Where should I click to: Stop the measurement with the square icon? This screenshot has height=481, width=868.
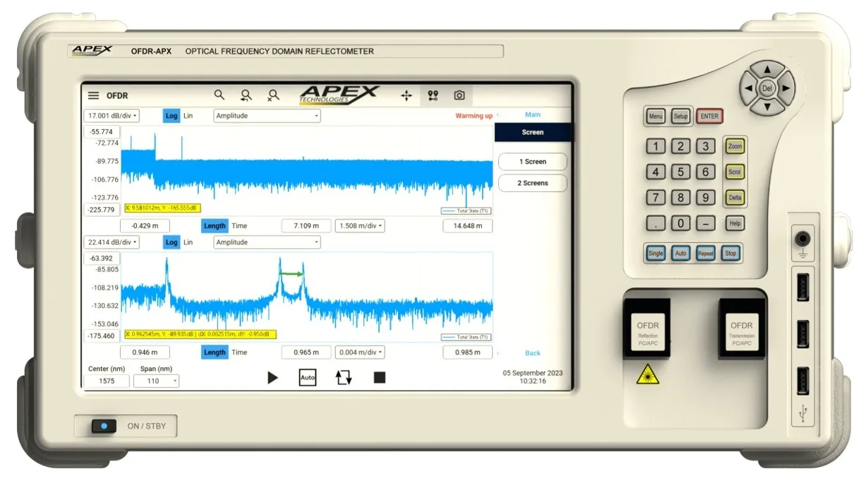pyautogui.click(x=380, y=378)
